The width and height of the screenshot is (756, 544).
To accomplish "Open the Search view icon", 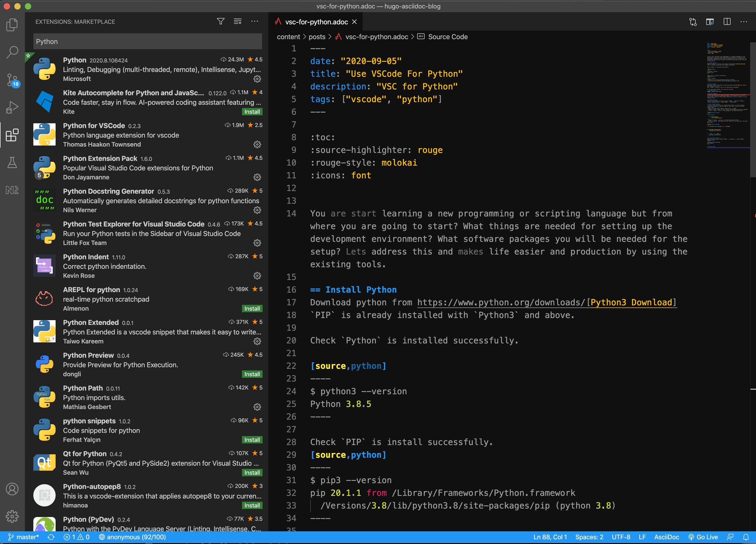I will (12, 52).
